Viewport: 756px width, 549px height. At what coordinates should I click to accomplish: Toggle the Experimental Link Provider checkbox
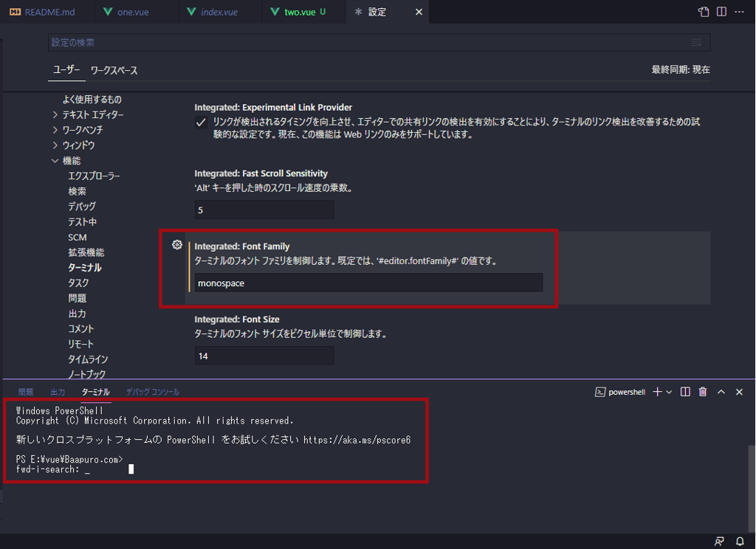[200, 122]
